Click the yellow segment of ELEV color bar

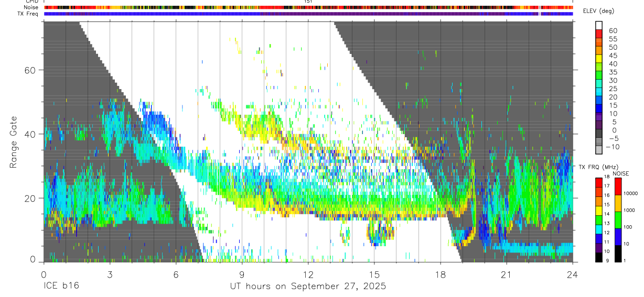[599, 59]
